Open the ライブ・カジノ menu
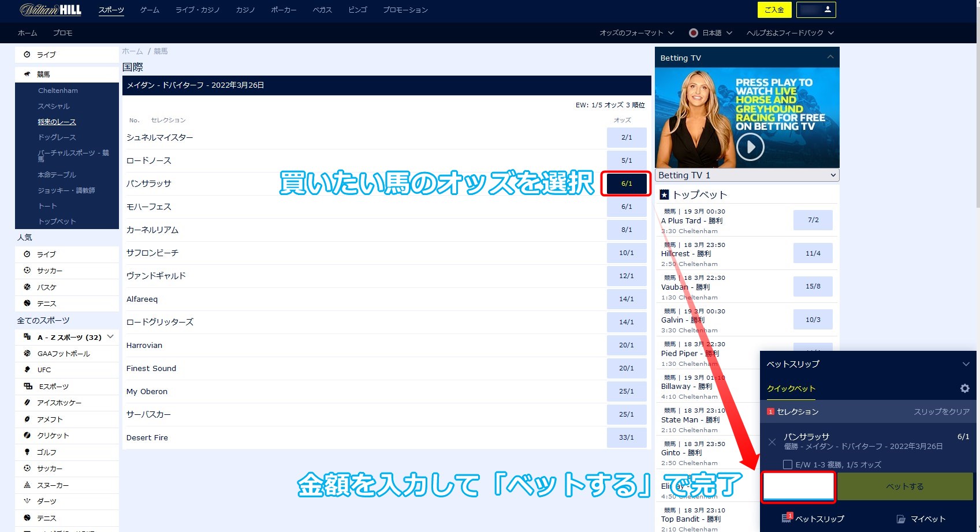980x532 pixels. tap(198, 10)
